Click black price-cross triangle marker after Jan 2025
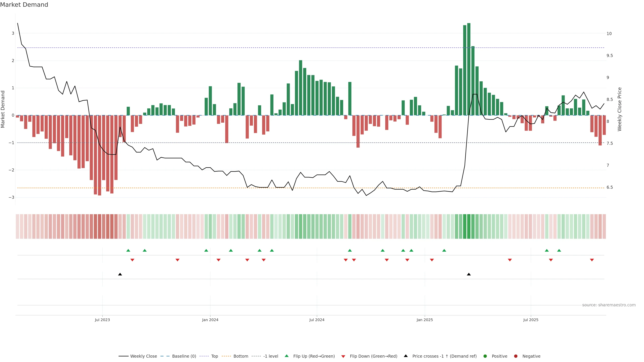The width and height of the screenshot is (644, 362). tap(469, 274)
